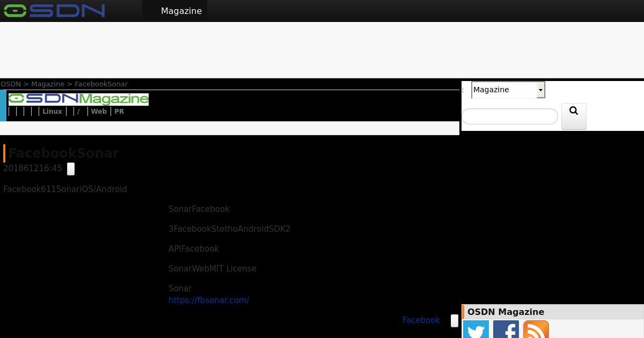Click the OSDN breadcrumb link
The width and height of the screenshot is (644, 338).
click(11, 84)
